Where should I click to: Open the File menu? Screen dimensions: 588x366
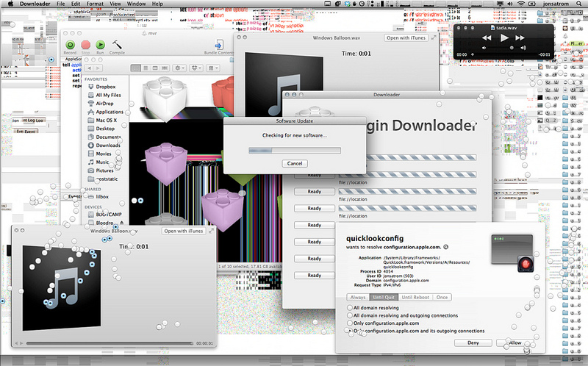tap(60, 4)
